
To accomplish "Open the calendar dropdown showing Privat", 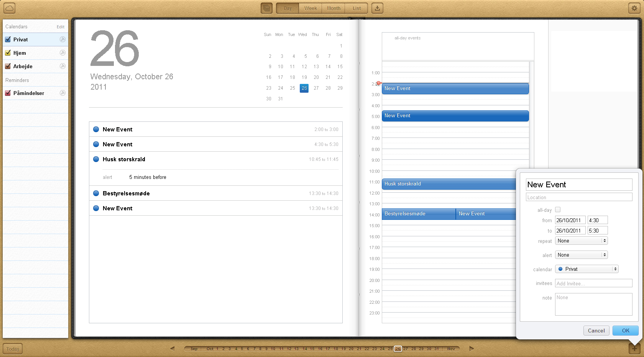I will tap(587, 269).
